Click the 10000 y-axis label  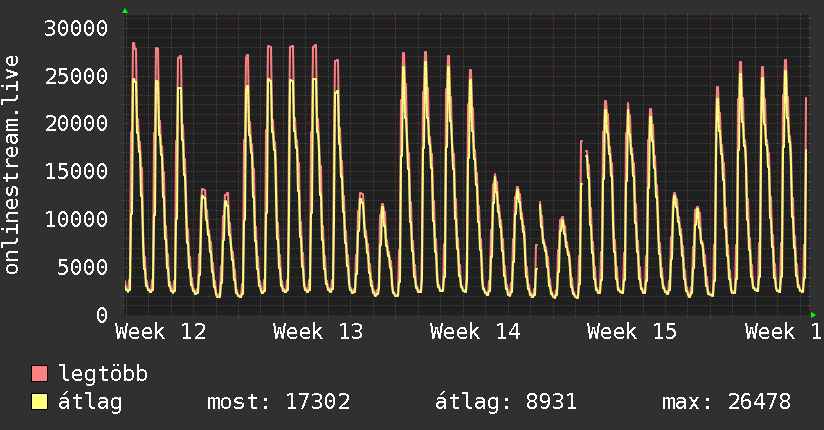pyautogui.click(x=76, y=220)
